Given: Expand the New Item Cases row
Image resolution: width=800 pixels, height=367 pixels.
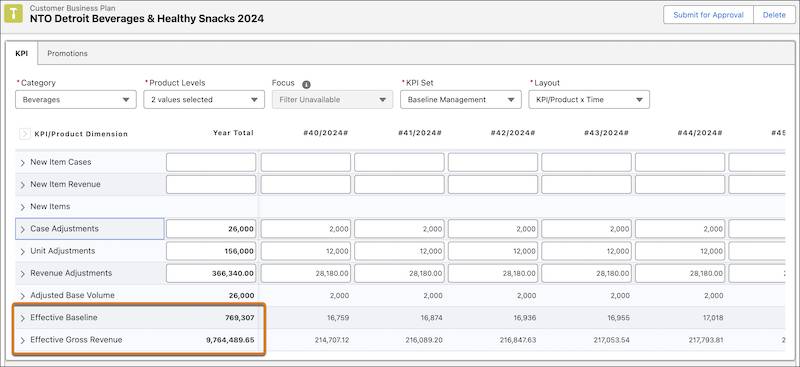Looking at the screenshot, I should (x=22, y=162).
